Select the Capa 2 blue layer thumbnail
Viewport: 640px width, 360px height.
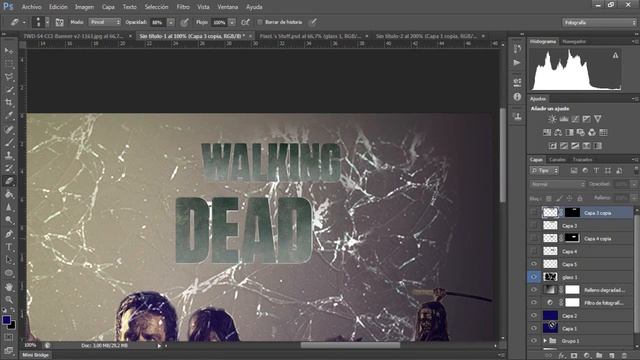tap(550, 316)
